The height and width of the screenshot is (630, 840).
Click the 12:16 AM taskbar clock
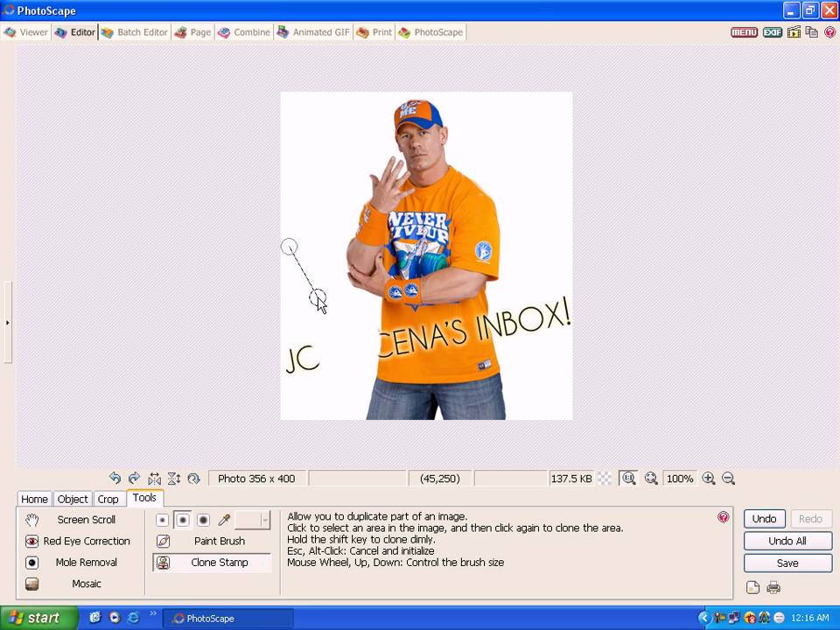[809, 618]
